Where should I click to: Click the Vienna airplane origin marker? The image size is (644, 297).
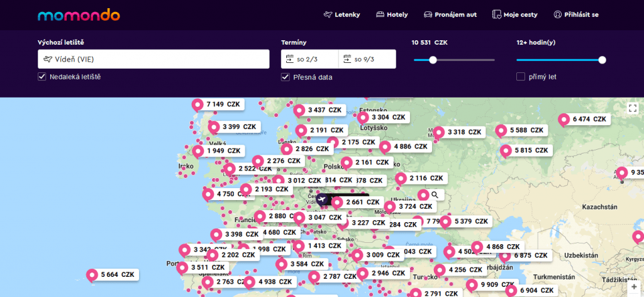click(323, 200)
